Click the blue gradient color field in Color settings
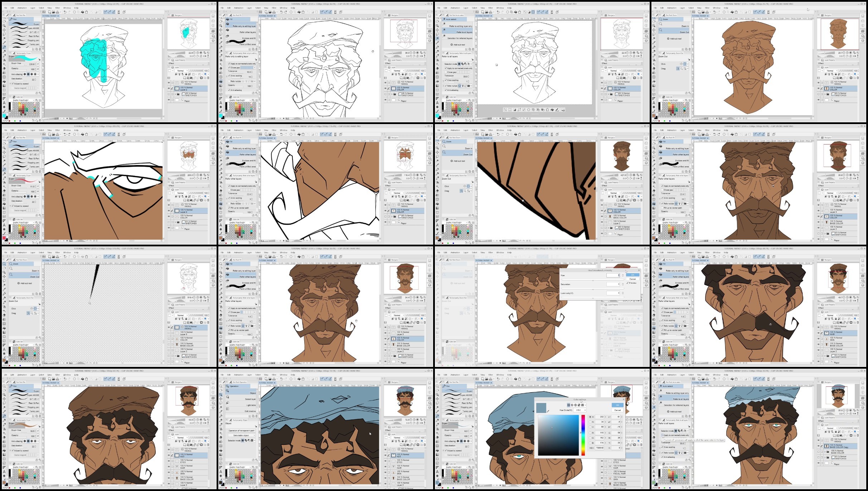Screen dimensions: 868x491 [x=558, y=435]
